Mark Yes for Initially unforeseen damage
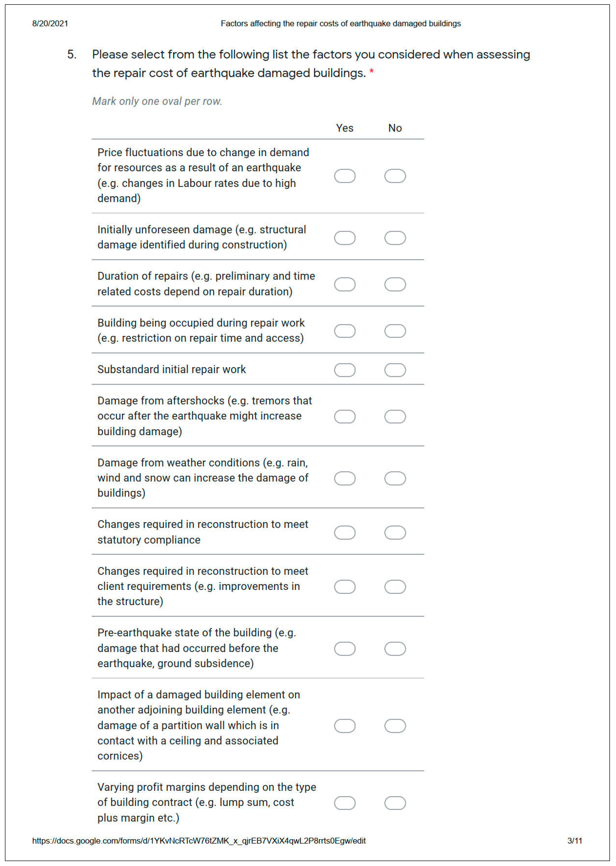This screenshot has width=616, height=866. tap(344, 238)
